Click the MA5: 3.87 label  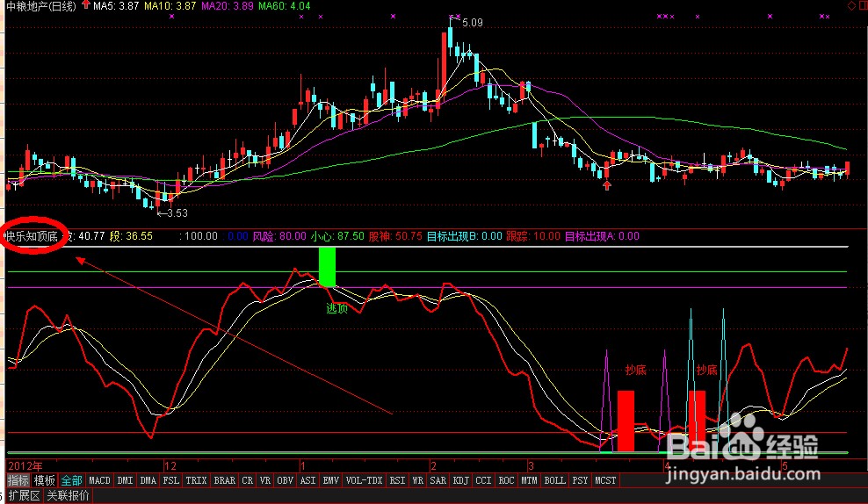coord(116,6)
